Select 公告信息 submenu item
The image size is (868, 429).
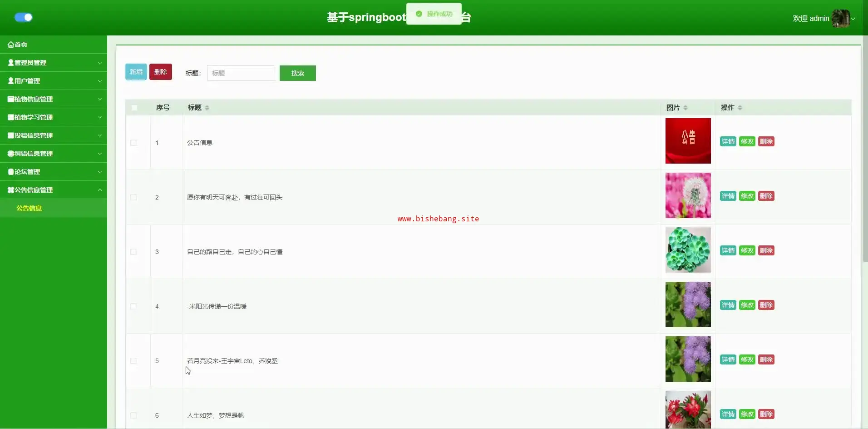tap(54, 208)
